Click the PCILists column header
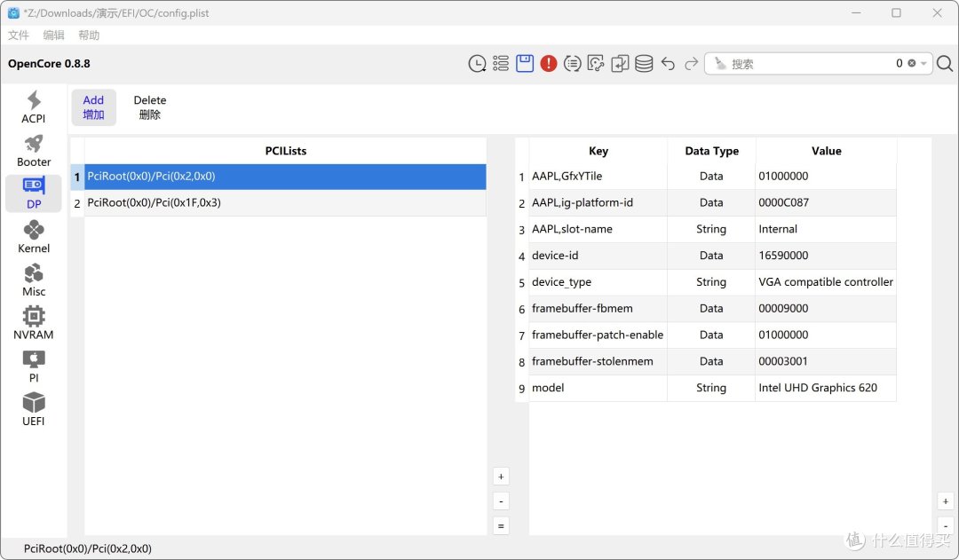The height and width of the screenshot is (560, 959). [286, 151]
